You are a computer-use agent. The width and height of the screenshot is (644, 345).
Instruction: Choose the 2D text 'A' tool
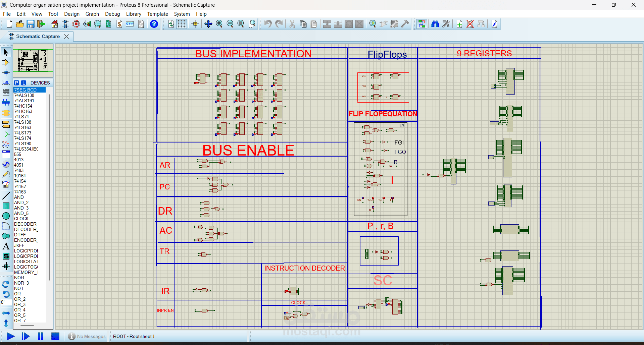6,246
